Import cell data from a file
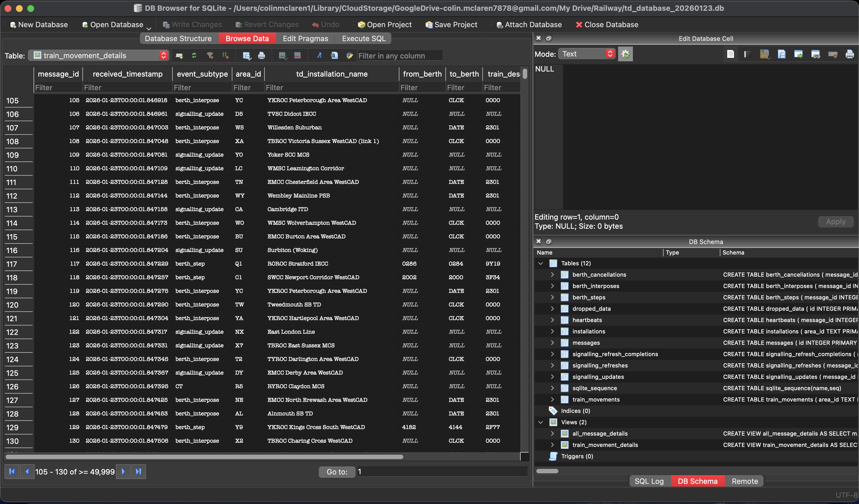 (765, 54)
